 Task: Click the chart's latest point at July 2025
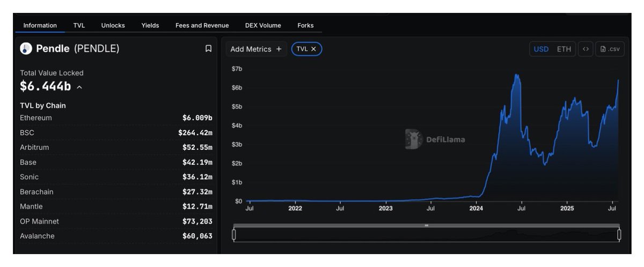click(618, 80)
